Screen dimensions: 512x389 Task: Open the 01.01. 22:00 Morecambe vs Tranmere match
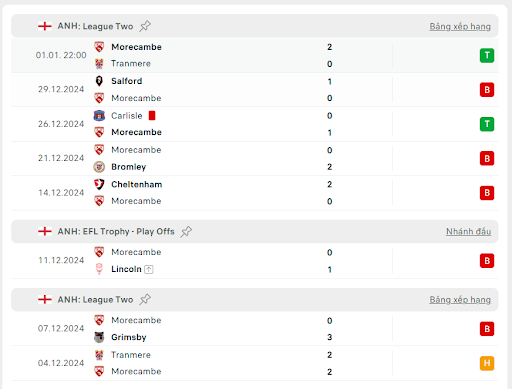pos(255,55)
